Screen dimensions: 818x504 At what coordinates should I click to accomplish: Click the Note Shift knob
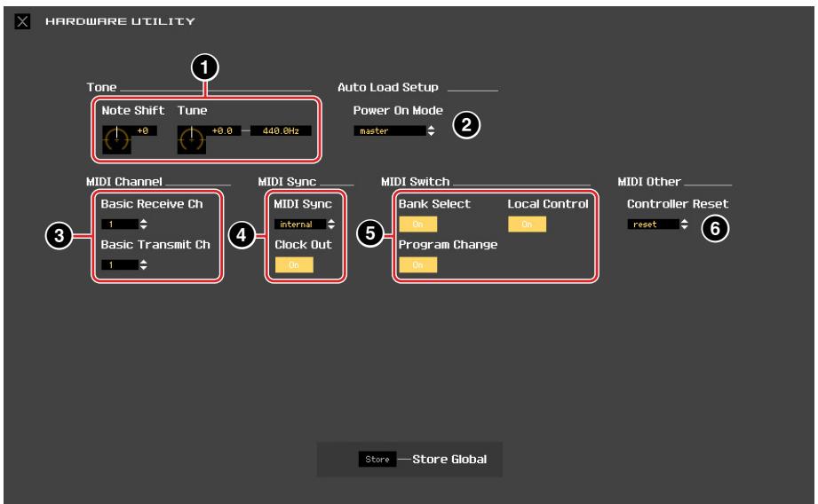(116, 139)
